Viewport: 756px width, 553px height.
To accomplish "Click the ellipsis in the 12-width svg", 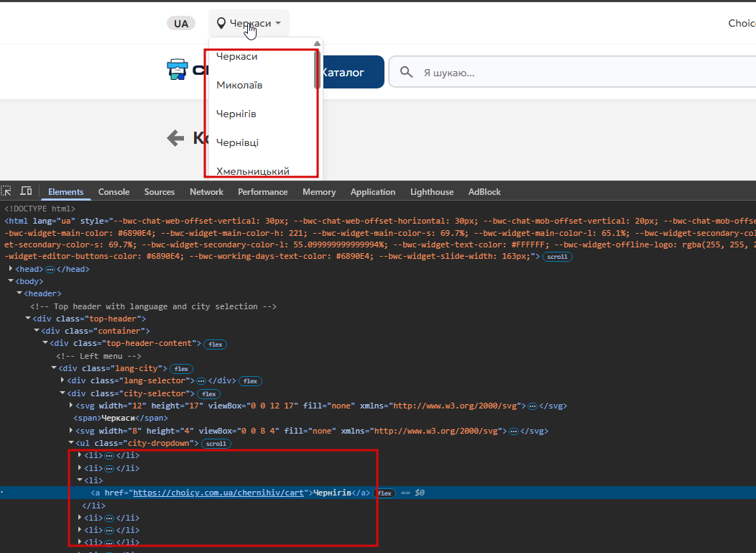I will [x=533, y=406].
